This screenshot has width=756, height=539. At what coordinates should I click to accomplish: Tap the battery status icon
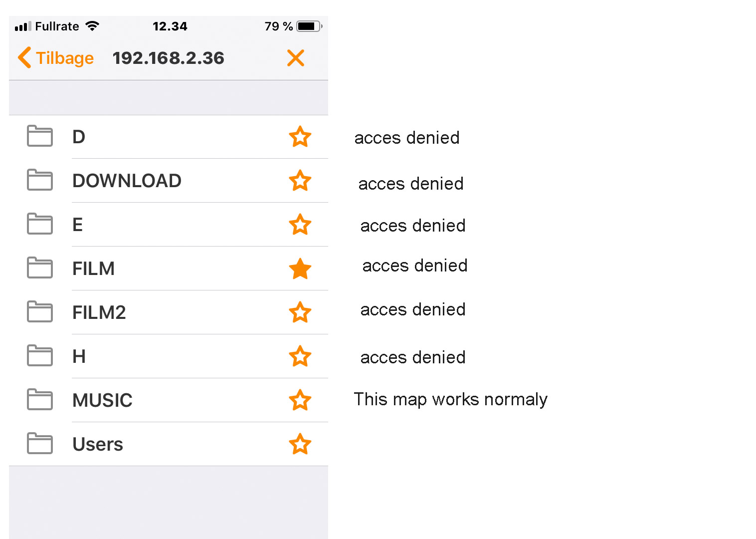309,26
